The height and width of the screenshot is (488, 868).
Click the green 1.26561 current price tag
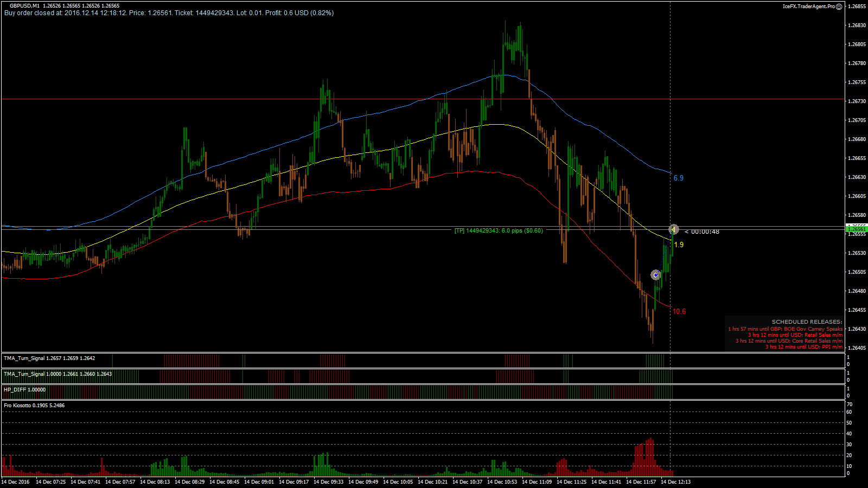click(x=857, y=229)
